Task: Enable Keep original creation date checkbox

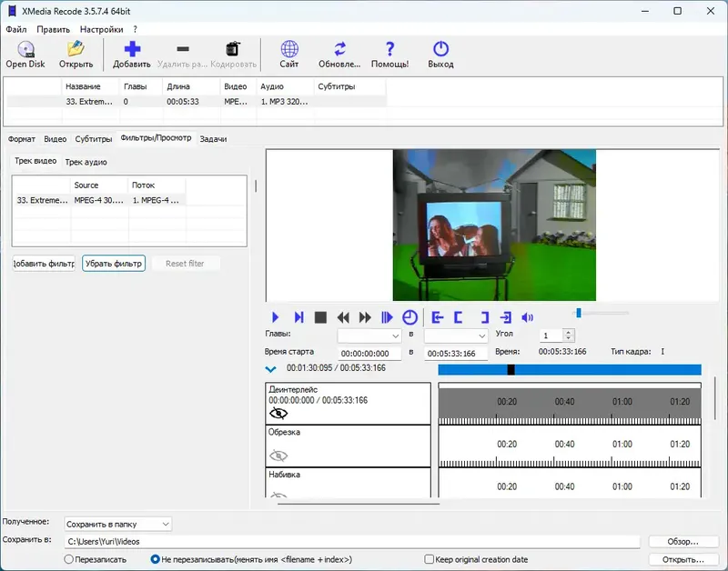Action: (430, 559)
